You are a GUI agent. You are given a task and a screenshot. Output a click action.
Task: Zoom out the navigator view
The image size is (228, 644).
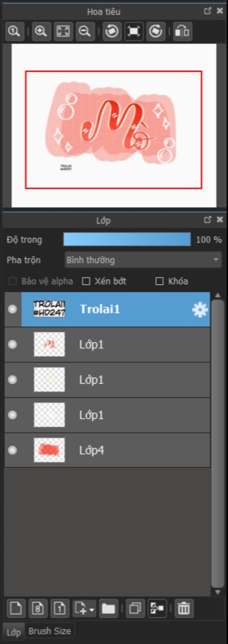(x=85, y=32)
